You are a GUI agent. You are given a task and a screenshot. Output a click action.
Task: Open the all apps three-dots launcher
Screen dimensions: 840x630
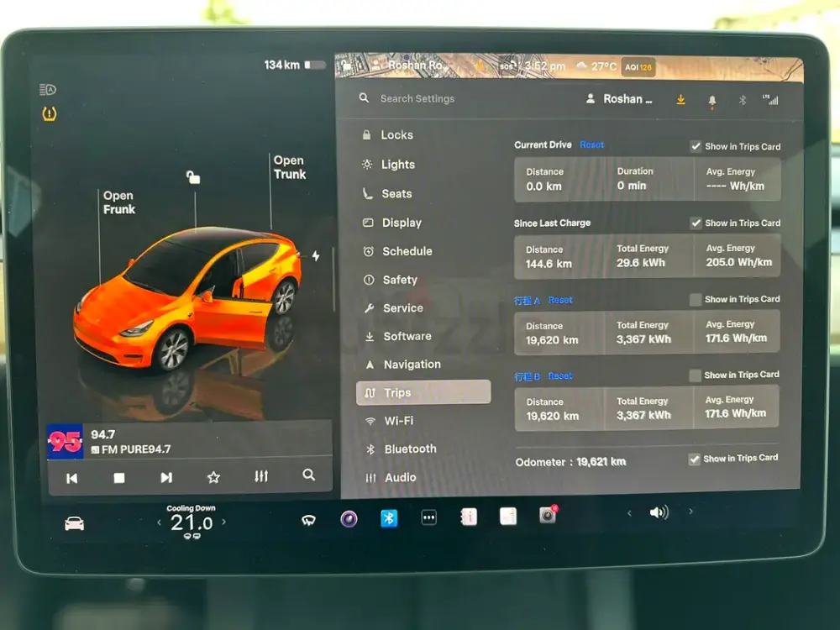[428, 518]
